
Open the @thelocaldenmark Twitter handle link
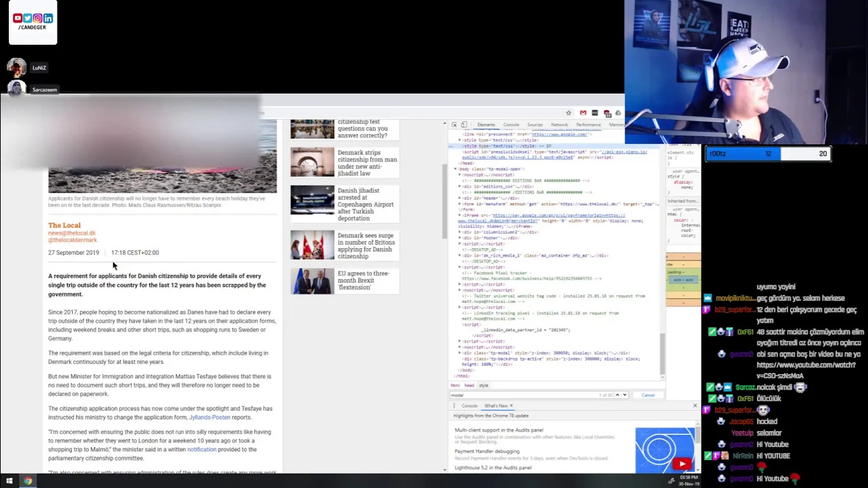point(73,240)
